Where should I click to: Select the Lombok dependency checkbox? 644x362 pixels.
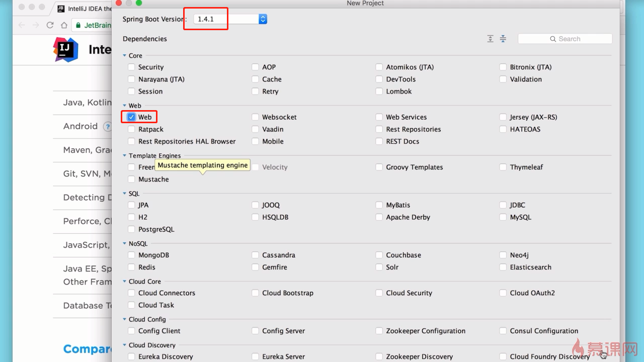(379, 92)
